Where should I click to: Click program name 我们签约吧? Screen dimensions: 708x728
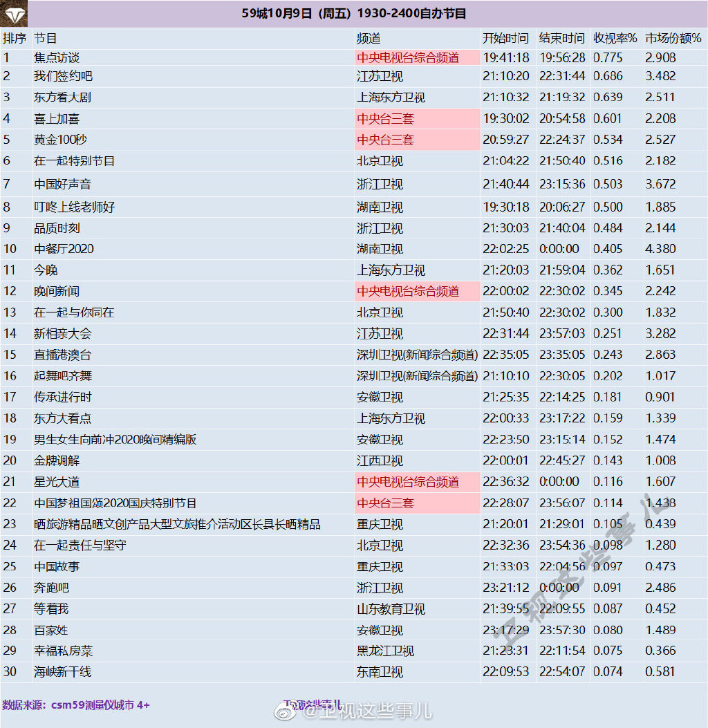63,76
